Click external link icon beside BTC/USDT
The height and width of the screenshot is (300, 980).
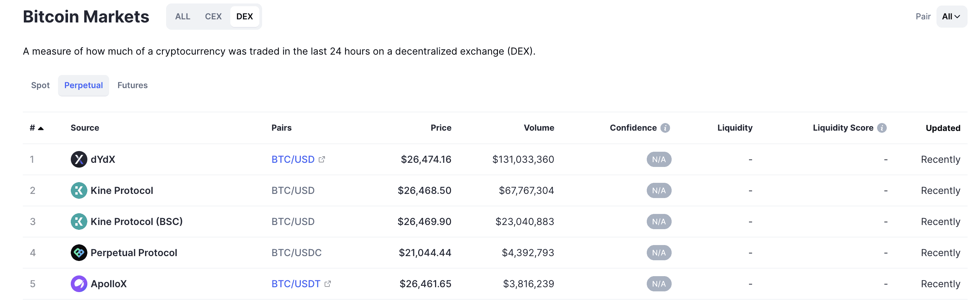click(x=328, y=284)
